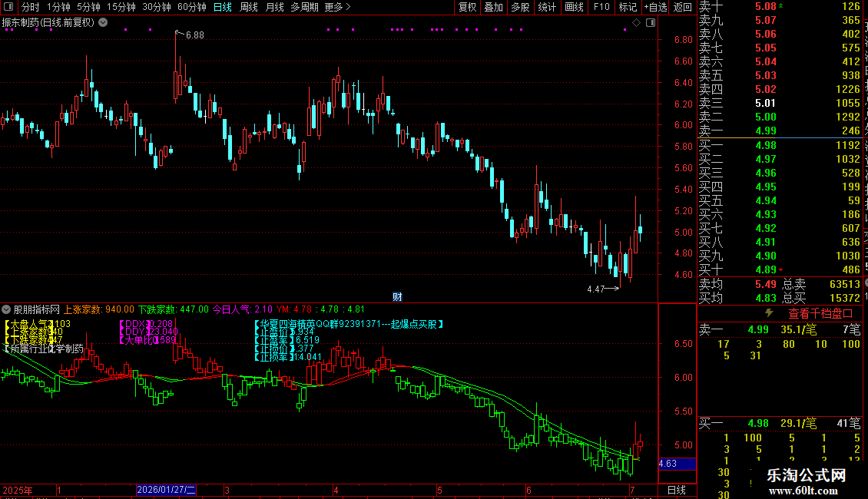Viewport: 868px width, 499px height.
Task: Click 下跌家数 447.00 indicator value
Action: (x=174, y=309)
